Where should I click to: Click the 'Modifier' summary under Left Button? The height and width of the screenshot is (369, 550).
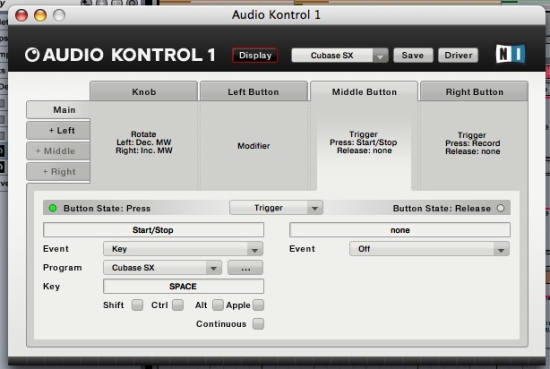coord(254,146)
